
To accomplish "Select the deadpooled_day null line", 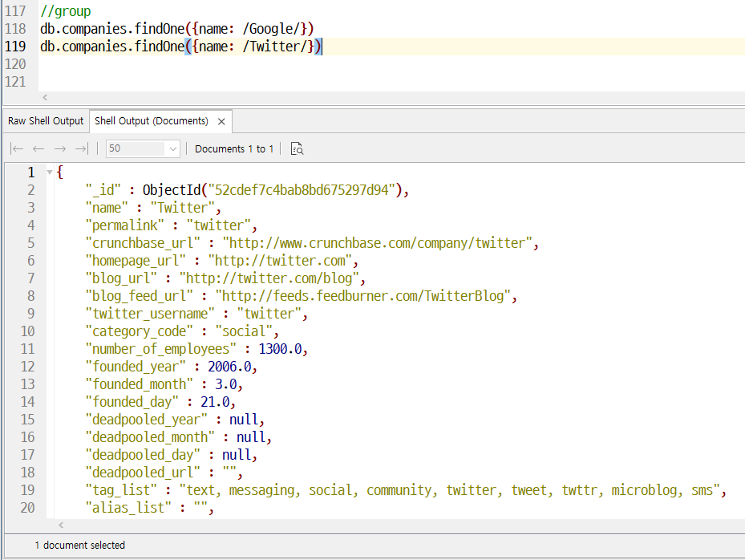I will (x=171, y=455).
